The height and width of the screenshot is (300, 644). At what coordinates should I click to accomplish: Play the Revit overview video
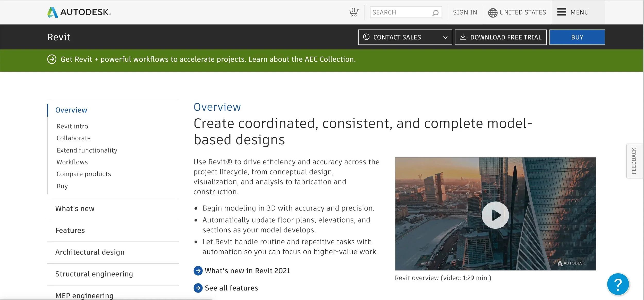pos(495,215)
